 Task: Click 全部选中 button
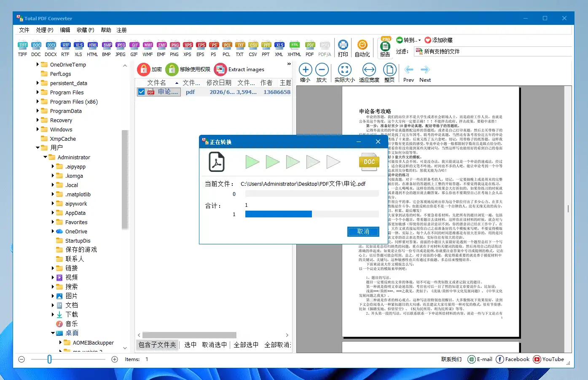point(246,345)
